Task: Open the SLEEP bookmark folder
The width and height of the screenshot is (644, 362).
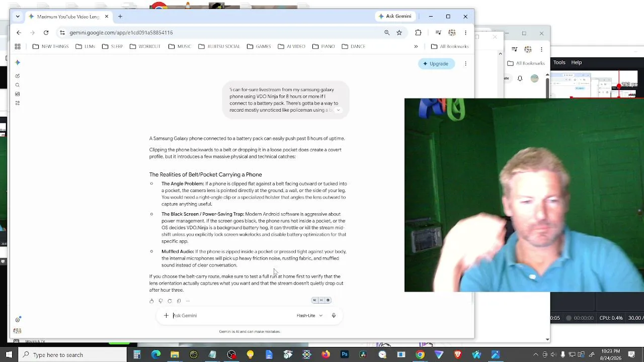Action: 112,46
